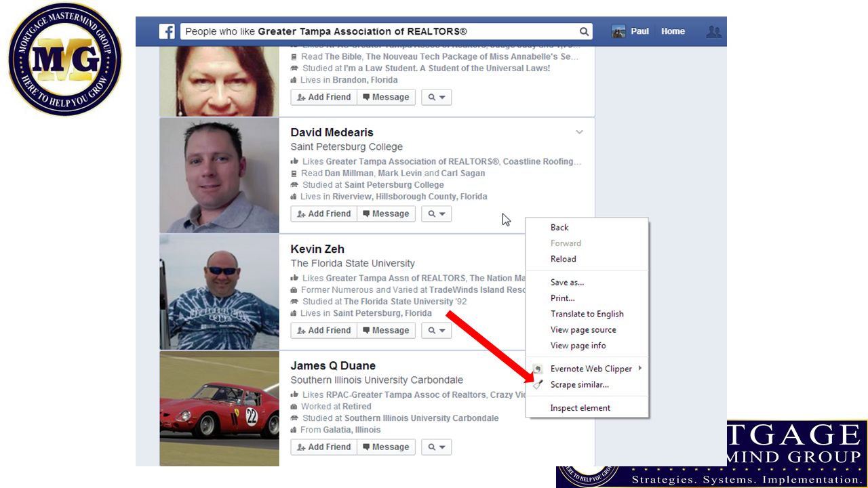Image resolution: width=868 pixels, height=488 pixels.
Task: Click RPAC-Greater Tampa Assoc of Realtors link
Action: coord(406,395)
